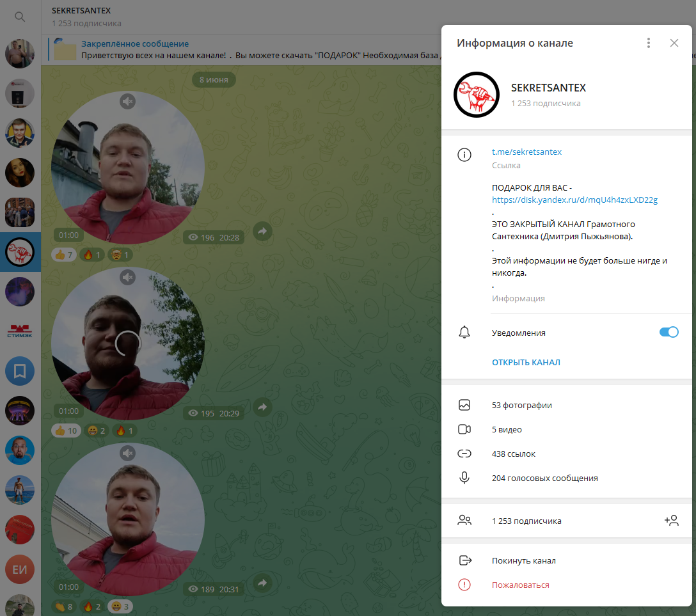Viewport: 696px width, 616px height.
Task: Toggle thumbs-up reaction with 10 count
Action: [x=66, y=430]
